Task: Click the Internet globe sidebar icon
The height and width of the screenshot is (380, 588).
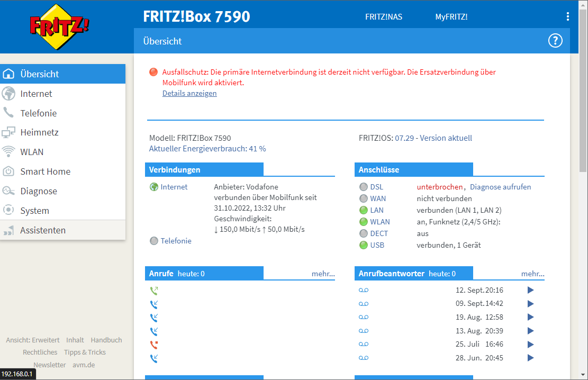Action: [x=8, y=93]
